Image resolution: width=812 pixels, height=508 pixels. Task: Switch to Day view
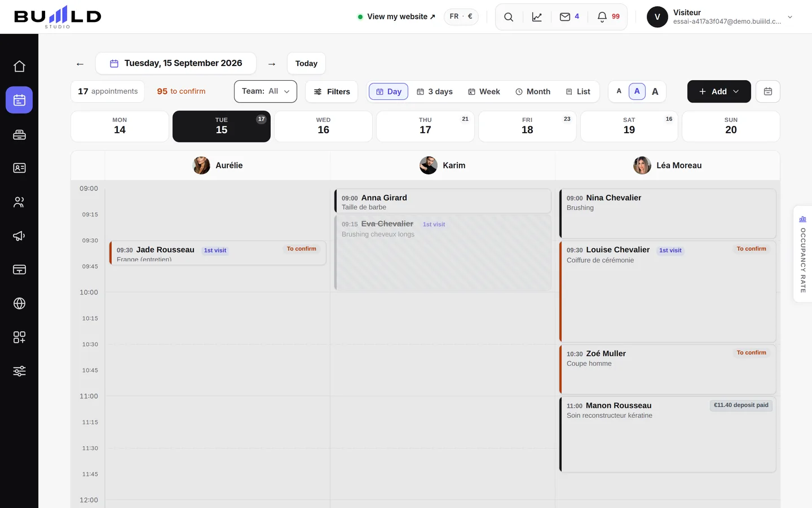pos(389,91)
